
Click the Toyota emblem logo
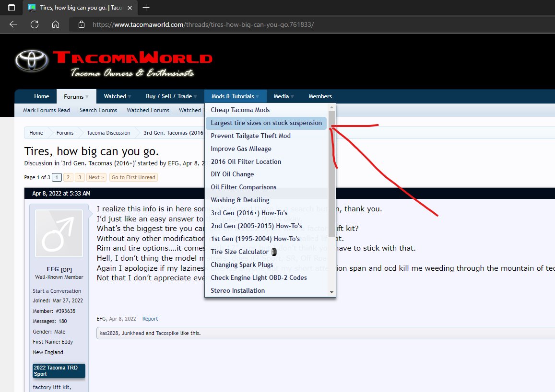point(32,60)
